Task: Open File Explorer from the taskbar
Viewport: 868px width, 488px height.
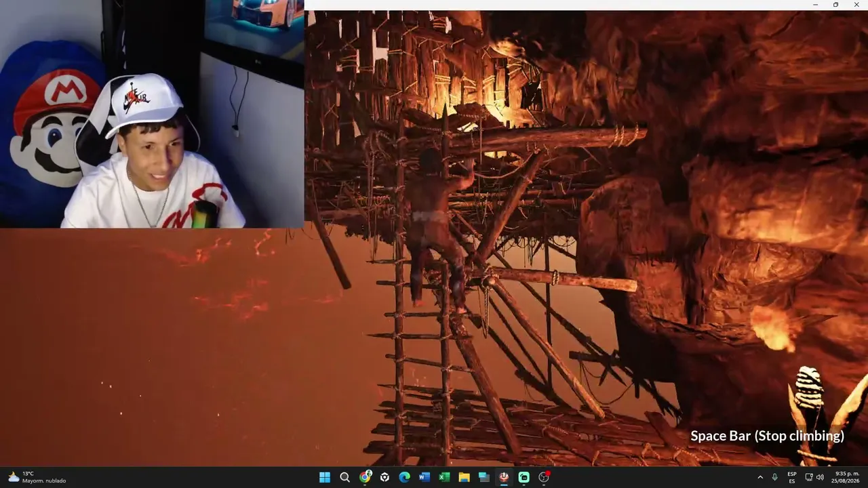Action: [x=464, y=477]
